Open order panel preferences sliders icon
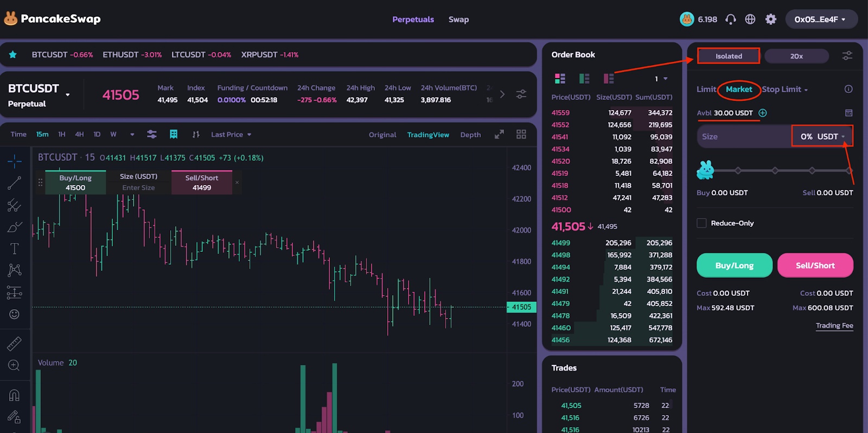868x433 pixels. pos(847,56)
